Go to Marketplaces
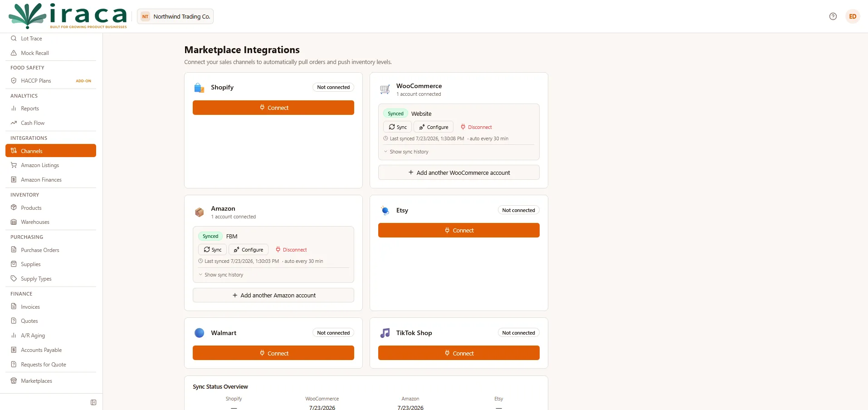 [x=51, y=381]
